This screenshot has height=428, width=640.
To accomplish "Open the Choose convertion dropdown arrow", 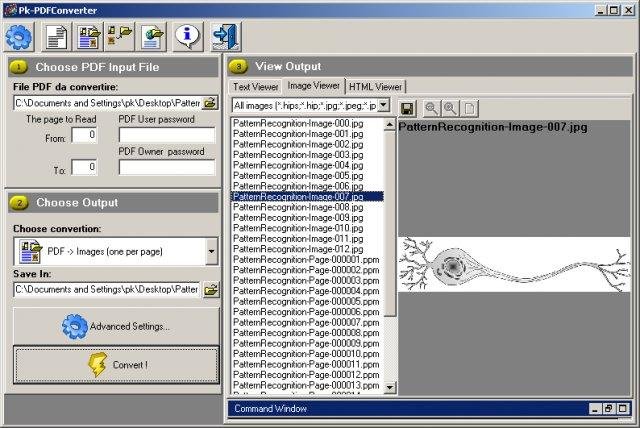I will 211,251.
